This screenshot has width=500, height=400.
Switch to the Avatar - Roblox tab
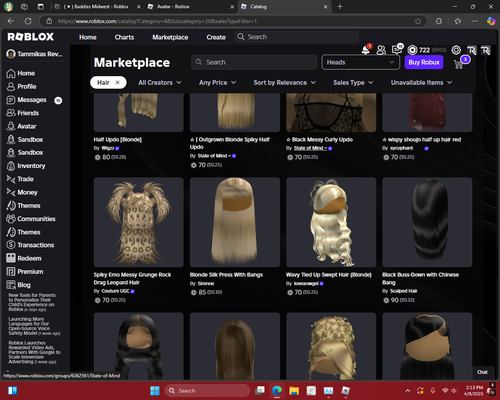190,7
